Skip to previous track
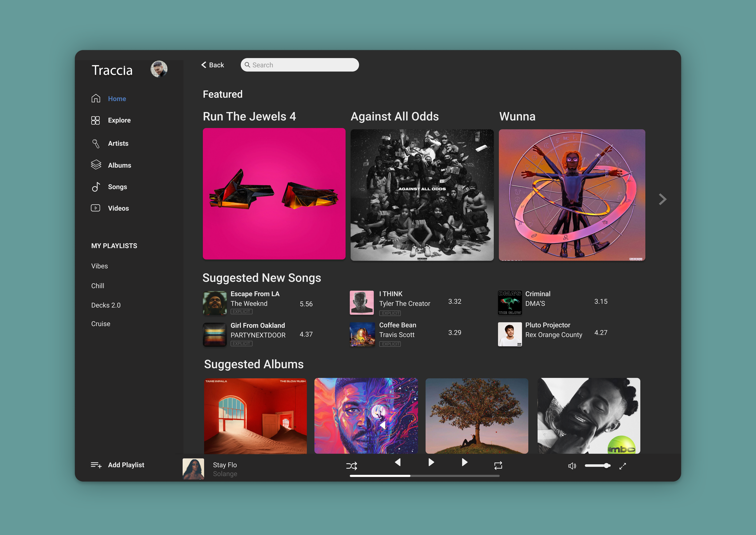The image size is (756, 535). tap(398, 462)
